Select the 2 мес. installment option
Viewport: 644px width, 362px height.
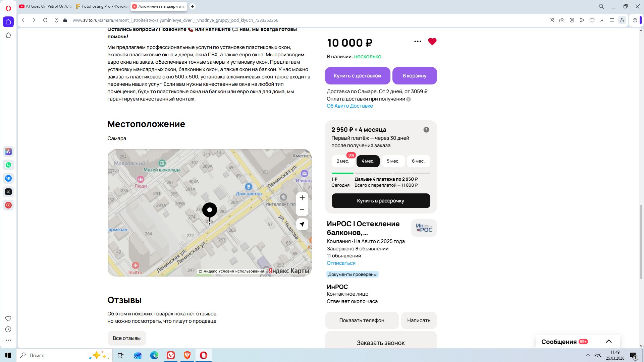[343, 161]
